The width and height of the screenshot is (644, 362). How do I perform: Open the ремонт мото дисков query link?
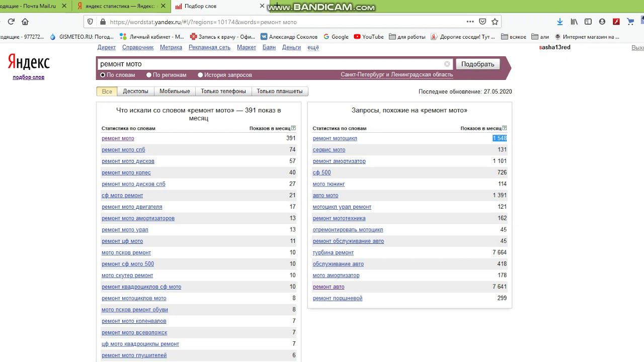128,161
